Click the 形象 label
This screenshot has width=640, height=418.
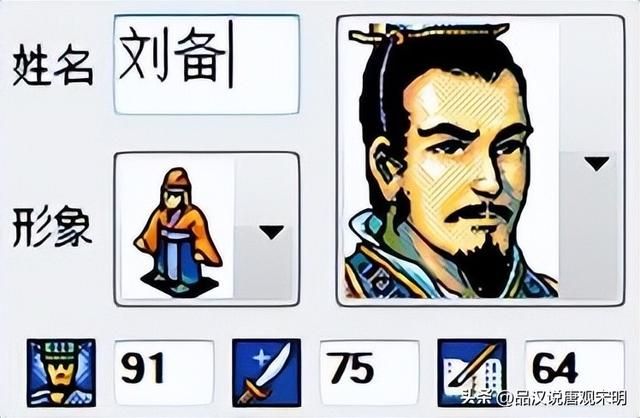(x=52, y=227)
